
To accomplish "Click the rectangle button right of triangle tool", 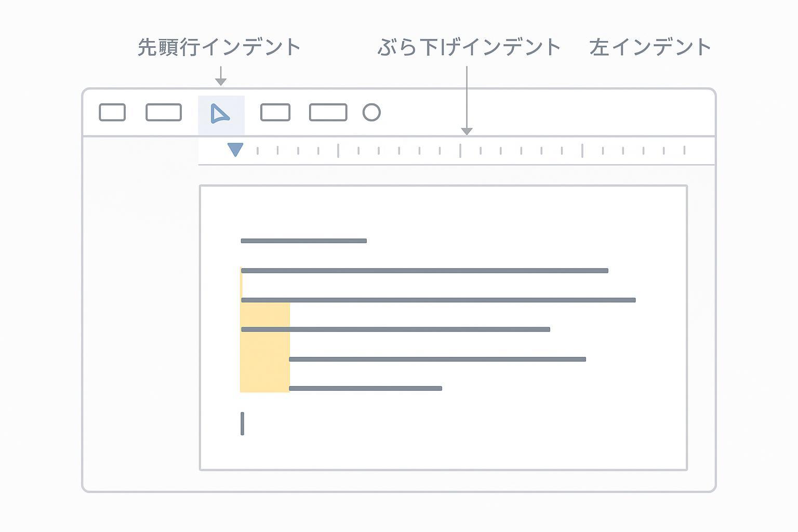I will [275, 112].
